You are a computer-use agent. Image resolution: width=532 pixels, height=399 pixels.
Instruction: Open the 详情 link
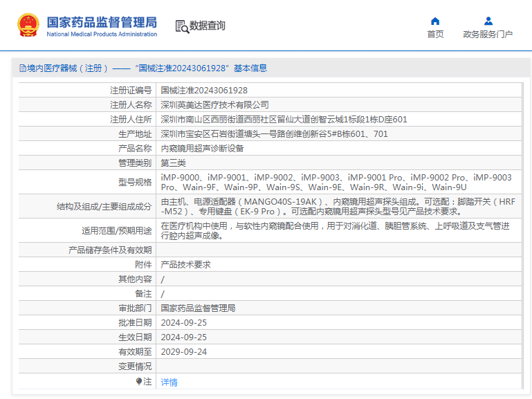tap(169, 382)
